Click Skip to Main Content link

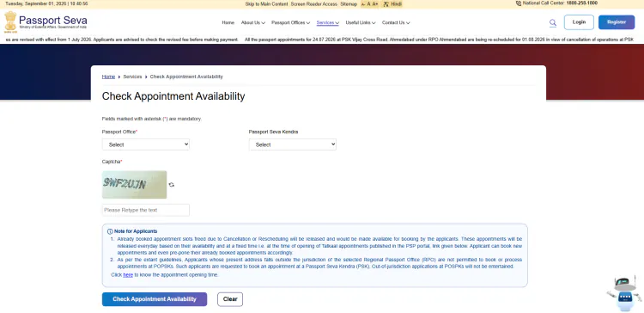point(266,4)
